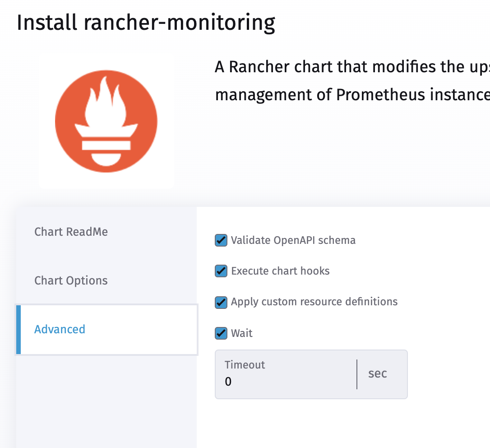The width and height of the screenshot is (490, 448).
Task: Click the orange circular chart thumbnail
Action: (106, 121)
